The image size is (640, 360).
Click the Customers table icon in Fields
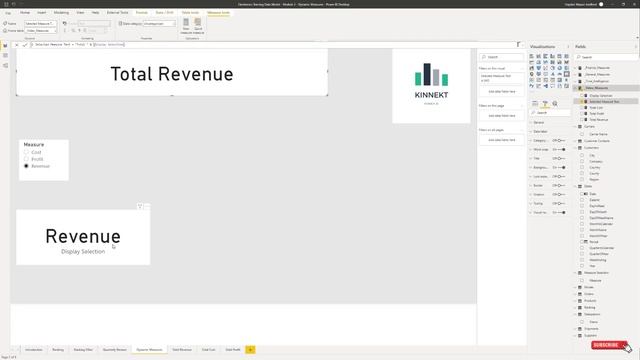tap(580, 148)
